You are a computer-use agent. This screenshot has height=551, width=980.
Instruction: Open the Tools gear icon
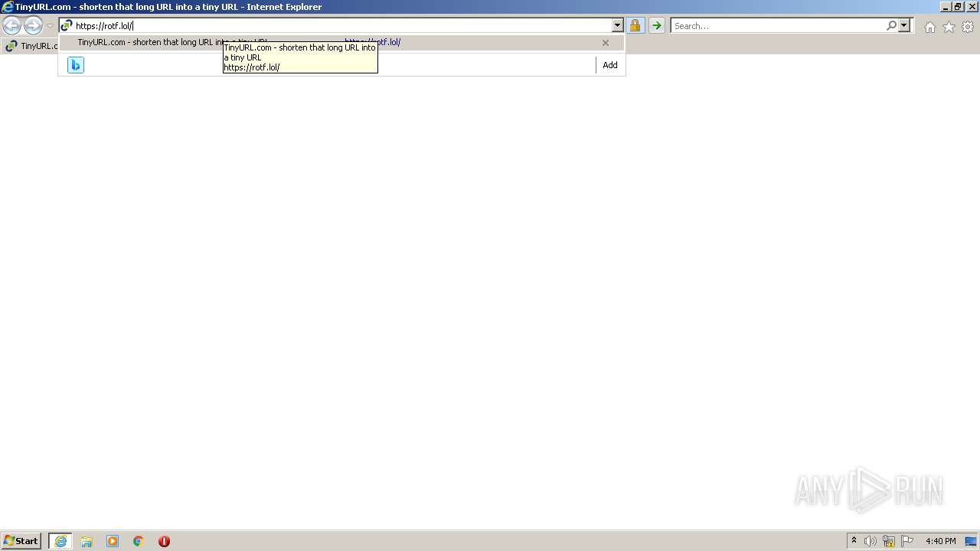968,27
